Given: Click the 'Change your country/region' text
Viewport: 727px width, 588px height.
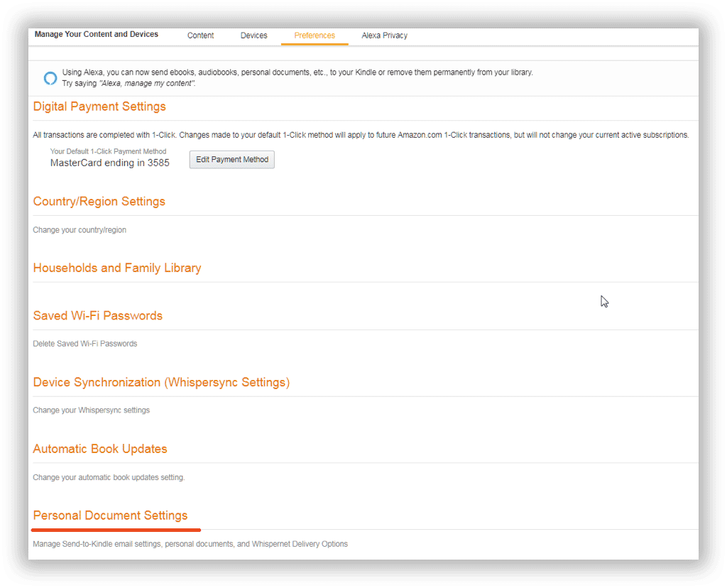Looking at the screenshot, I should click(x=80, y=230).
